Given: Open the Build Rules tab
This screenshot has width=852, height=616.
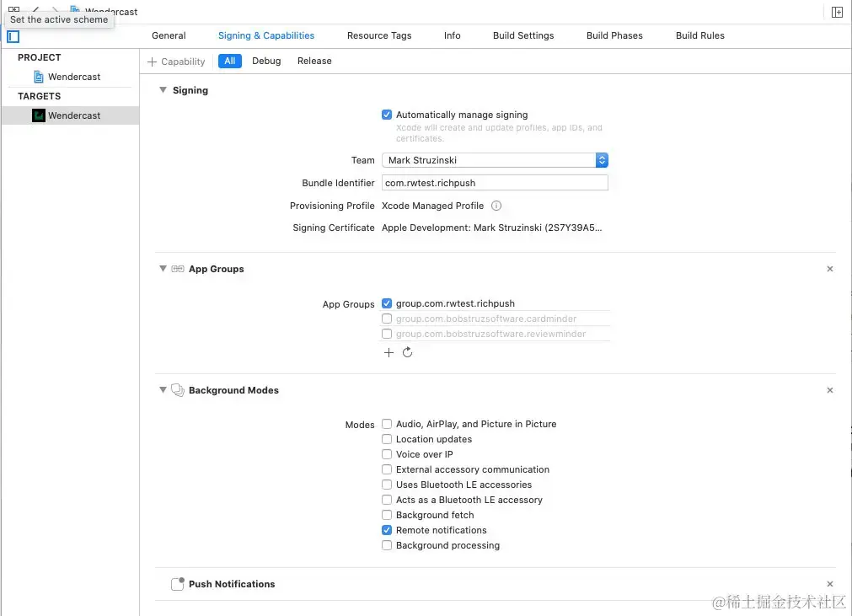Looking at the screenshot, I should pyautogui.click(x=699, y=35).
